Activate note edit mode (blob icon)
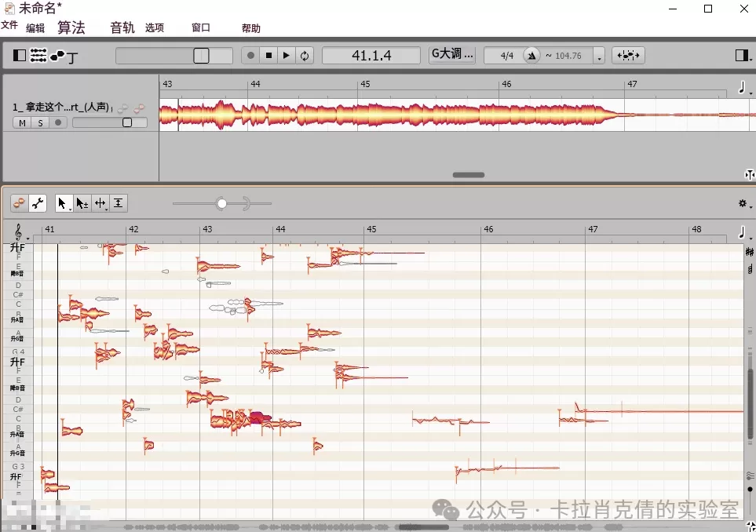Screen dimensions: 756x532 point(20,203)
